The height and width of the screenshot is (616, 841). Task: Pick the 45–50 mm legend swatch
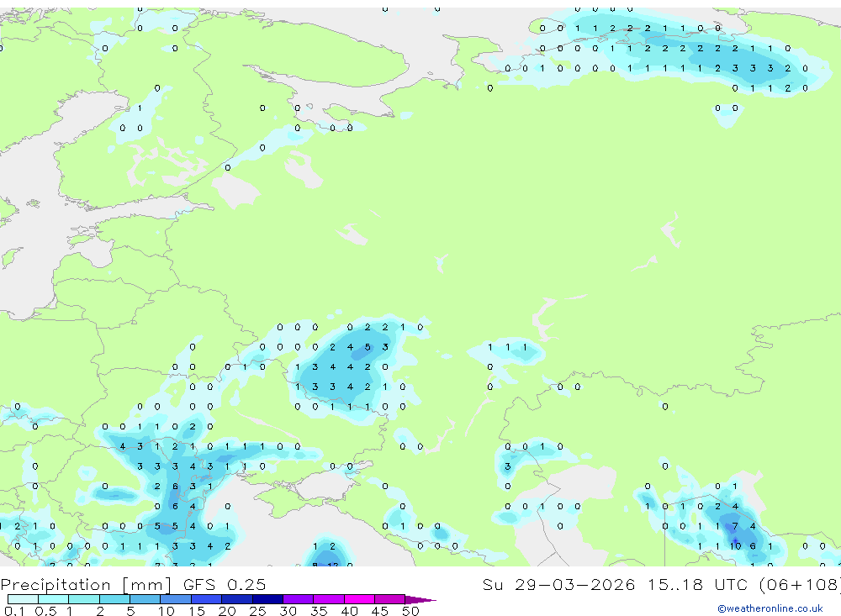pyautogui.click(x=389, y=599)
